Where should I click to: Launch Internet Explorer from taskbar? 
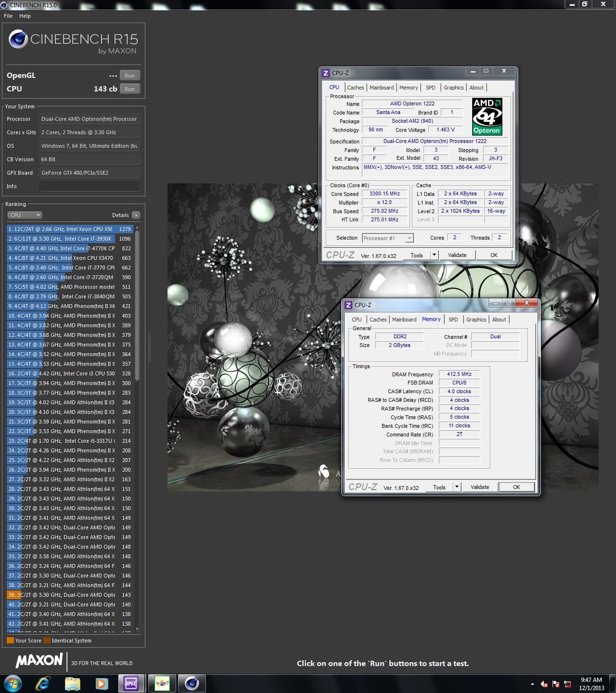pyautogui.click(x=43, y=683)
